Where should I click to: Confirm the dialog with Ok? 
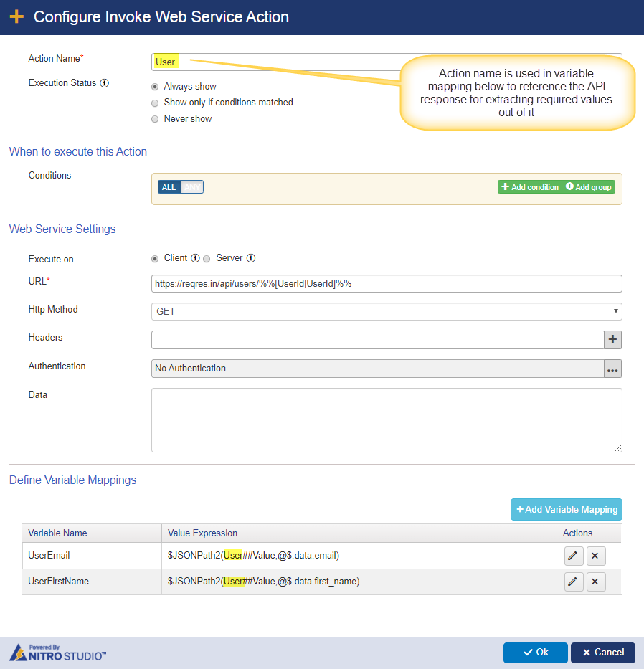(x=536, y=653)
